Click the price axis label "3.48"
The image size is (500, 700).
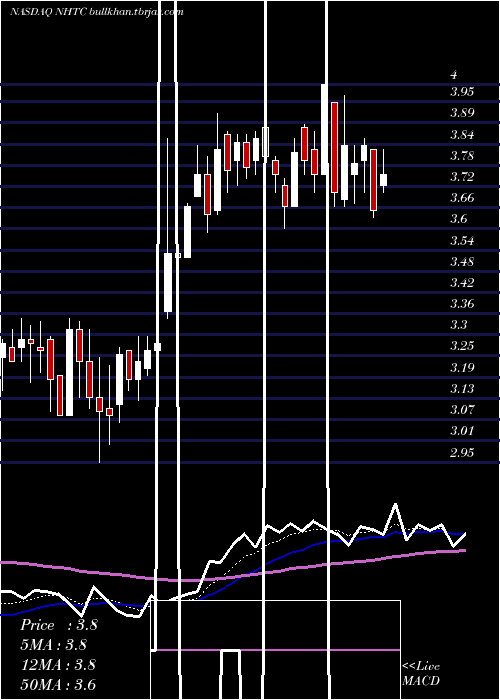point(462,261)
